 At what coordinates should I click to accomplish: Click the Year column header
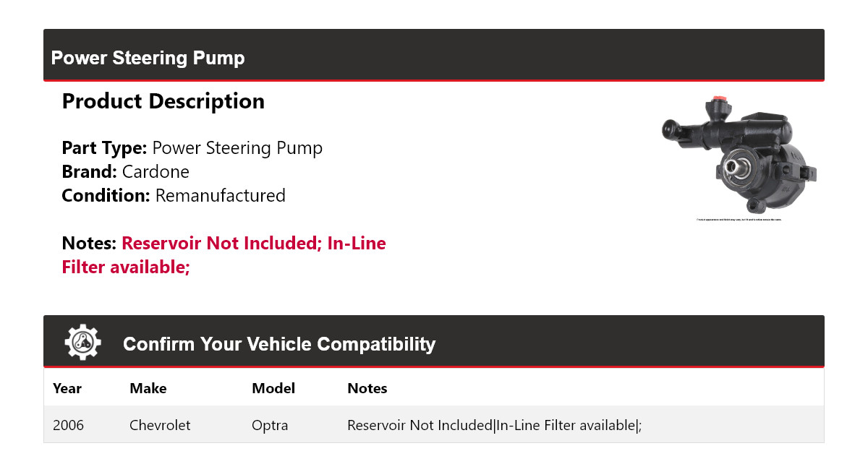(x=67, y=388)
